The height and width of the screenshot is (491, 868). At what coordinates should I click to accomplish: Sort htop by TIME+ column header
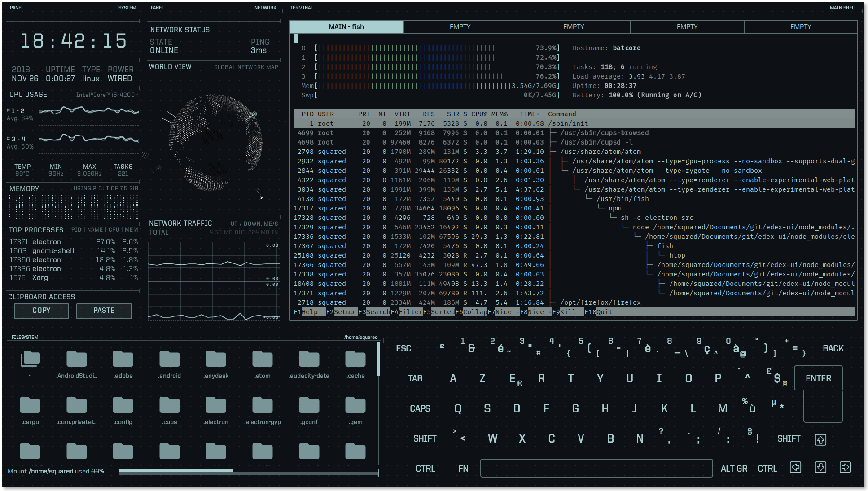530,114
